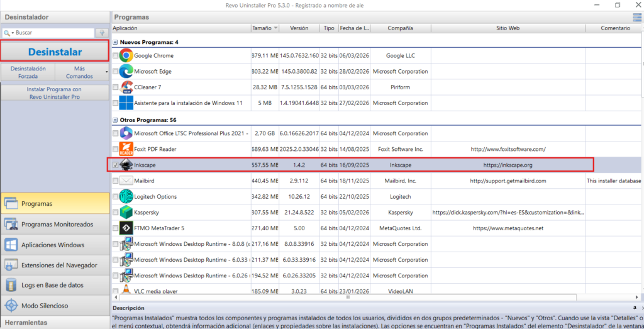Open Modo Silencioso section
Viewport: 644px width, 329px height.
[55, 306]
